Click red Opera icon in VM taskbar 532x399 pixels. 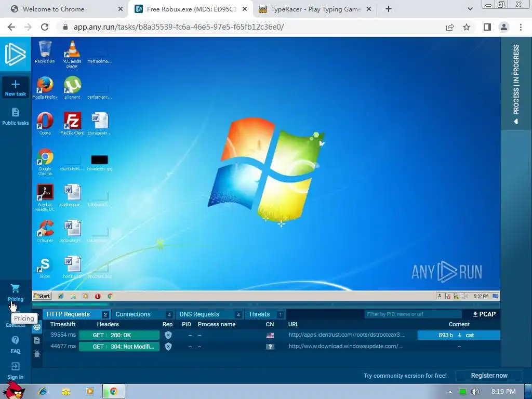pos(98,296)
